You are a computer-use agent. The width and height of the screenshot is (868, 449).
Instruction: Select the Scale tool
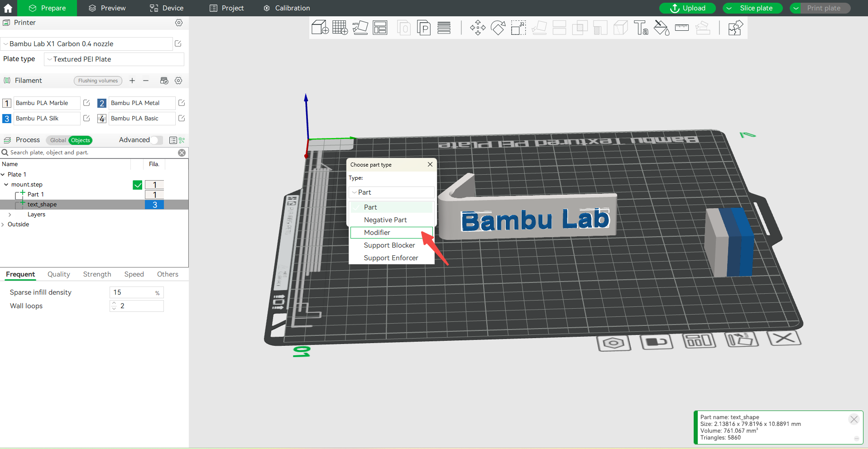pyautogui.click(x=518, y=28)
